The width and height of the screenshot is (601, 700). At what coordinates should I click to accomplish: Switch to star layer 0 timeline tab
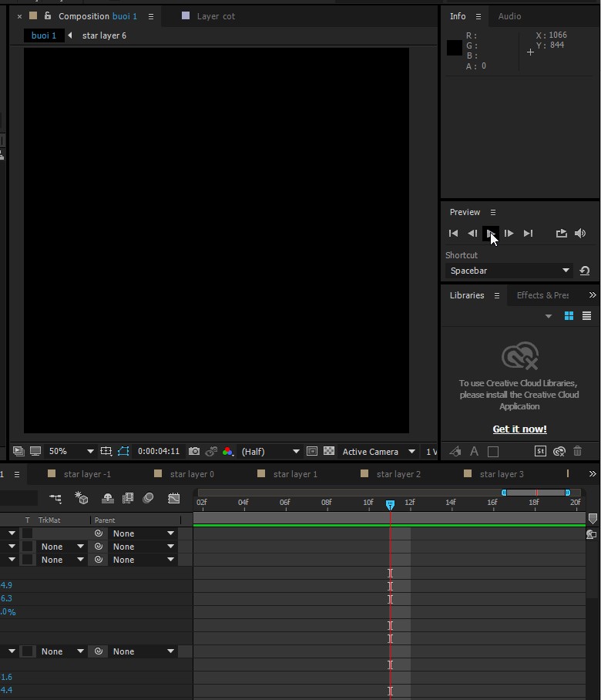coord(192,474)
